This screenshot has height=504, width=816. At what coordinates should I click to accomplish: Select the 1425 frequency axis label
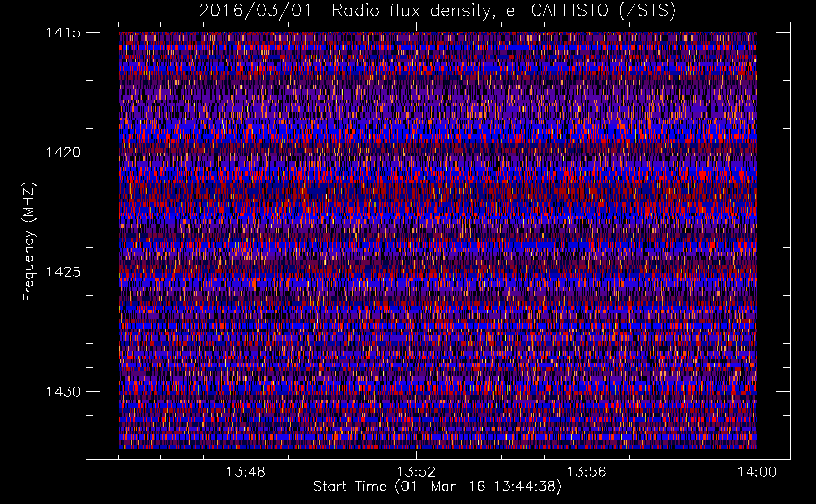[63, 272]
